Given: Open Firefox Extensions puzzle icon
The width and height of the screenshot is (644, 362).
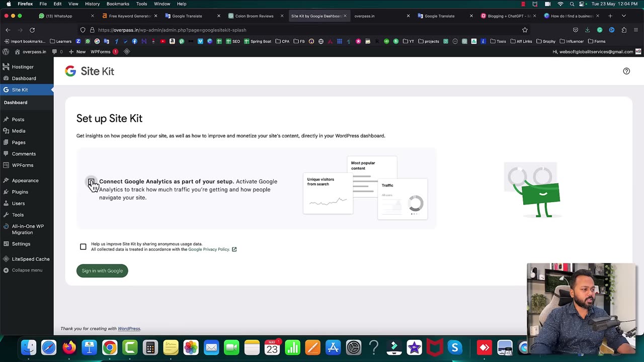Looking at the screenshot, I should (x=624, y=30).
